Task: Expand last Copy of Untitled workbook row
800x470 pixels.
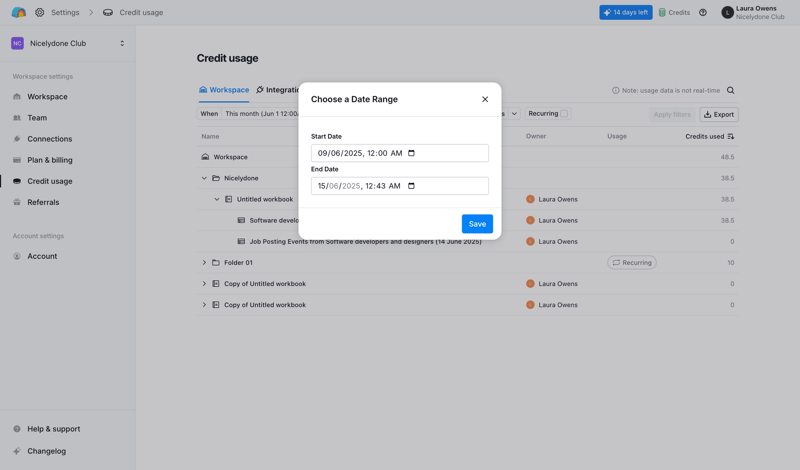Action: tap(204, 305)
